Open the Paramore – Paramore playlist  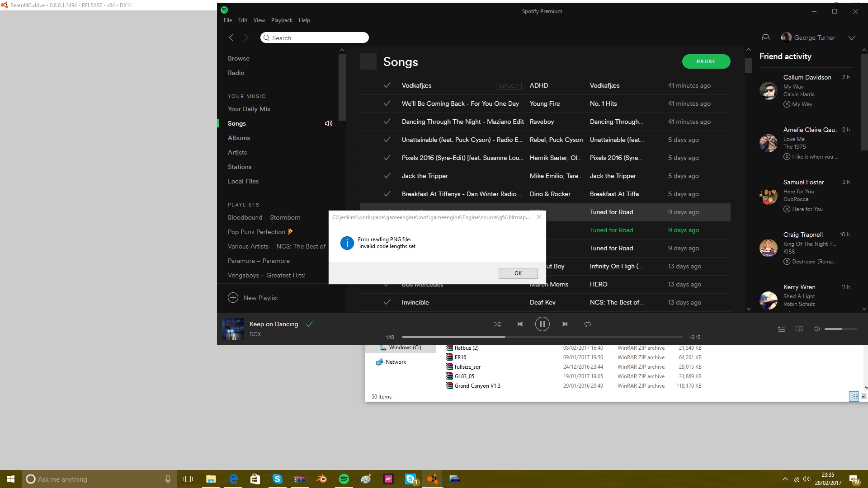tap(259, 261)
